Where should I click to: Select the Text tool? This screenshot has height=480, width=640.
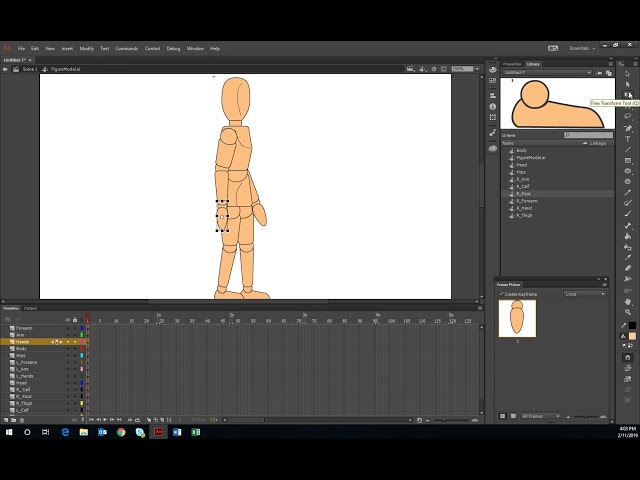point(627,139)
